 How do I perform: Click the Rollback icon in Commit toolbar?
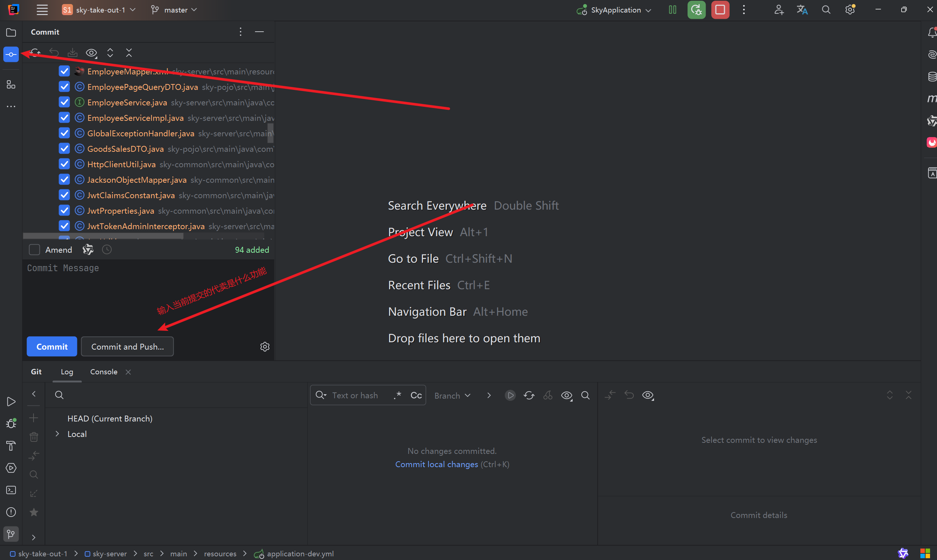(54, 53)
